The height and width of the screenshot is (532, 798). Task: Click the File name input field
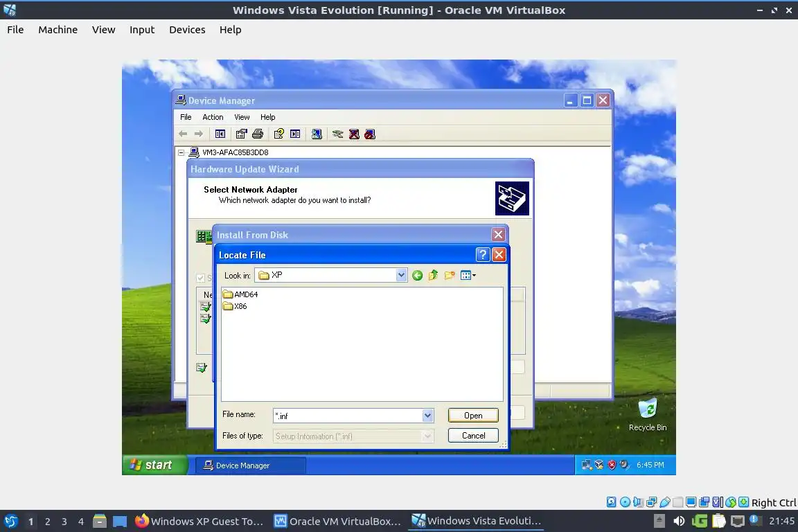coord(348,416)
